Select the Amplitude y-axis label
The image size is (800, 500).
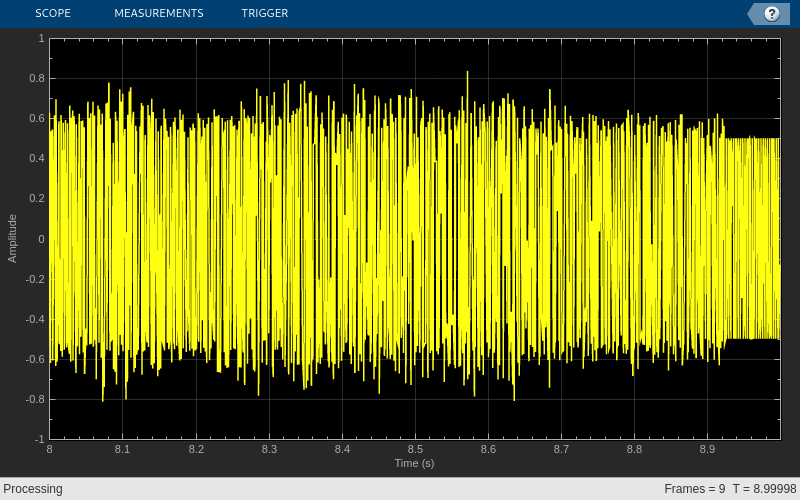point(12,239)
